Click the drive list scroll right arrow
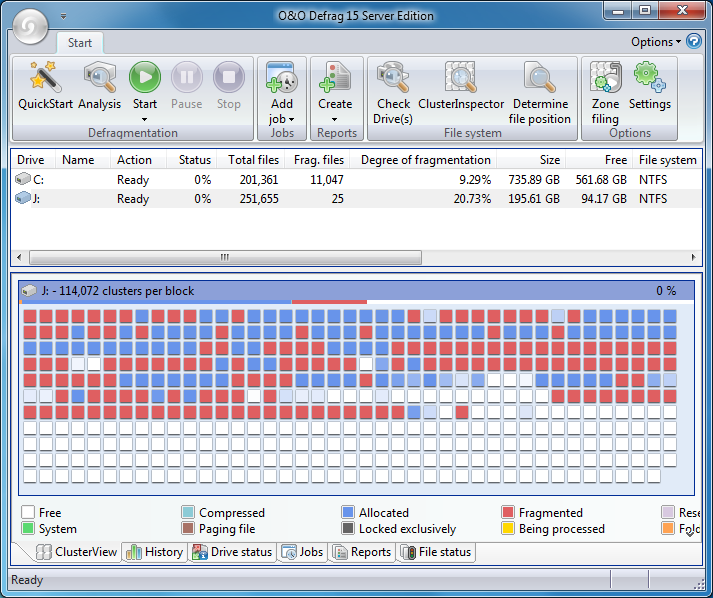 click(x=693, y=257)
